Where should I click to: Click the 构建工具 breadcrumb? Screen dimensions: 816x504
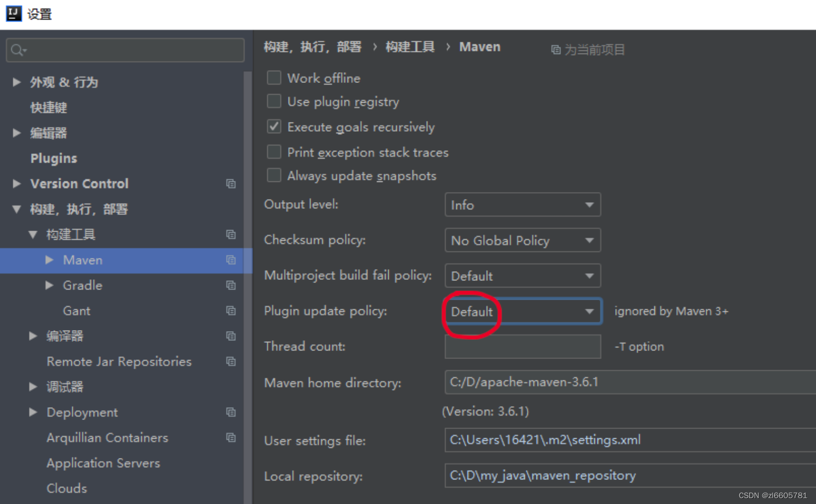click(x=410, y=47)
